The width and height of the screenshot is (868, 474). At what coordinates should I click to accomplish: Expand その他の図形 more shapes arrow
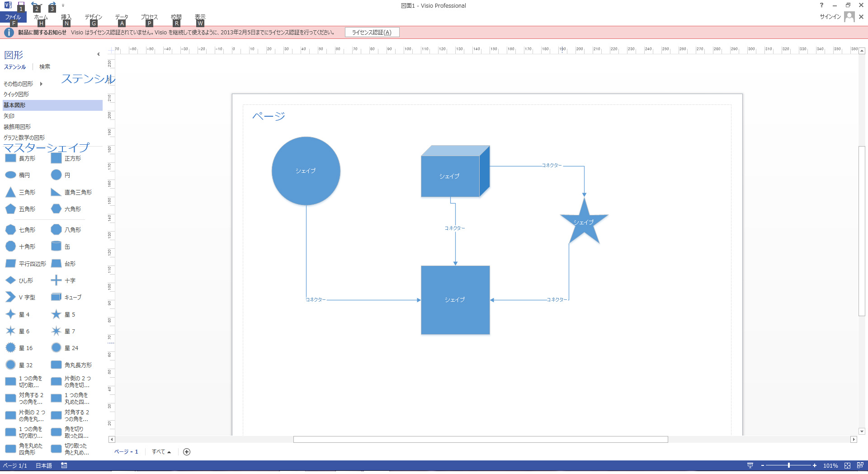41,84
